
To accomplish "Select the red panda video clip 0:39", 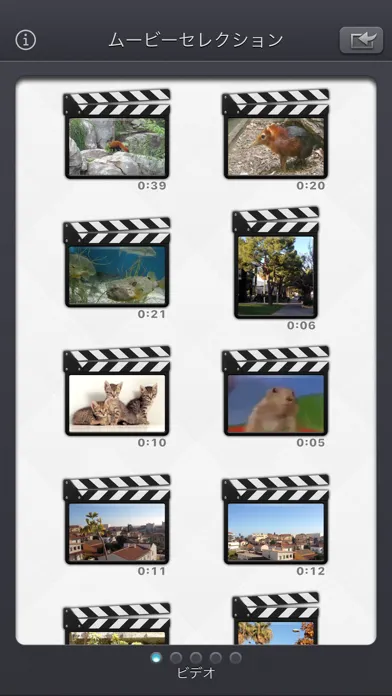I will point(117,134).
